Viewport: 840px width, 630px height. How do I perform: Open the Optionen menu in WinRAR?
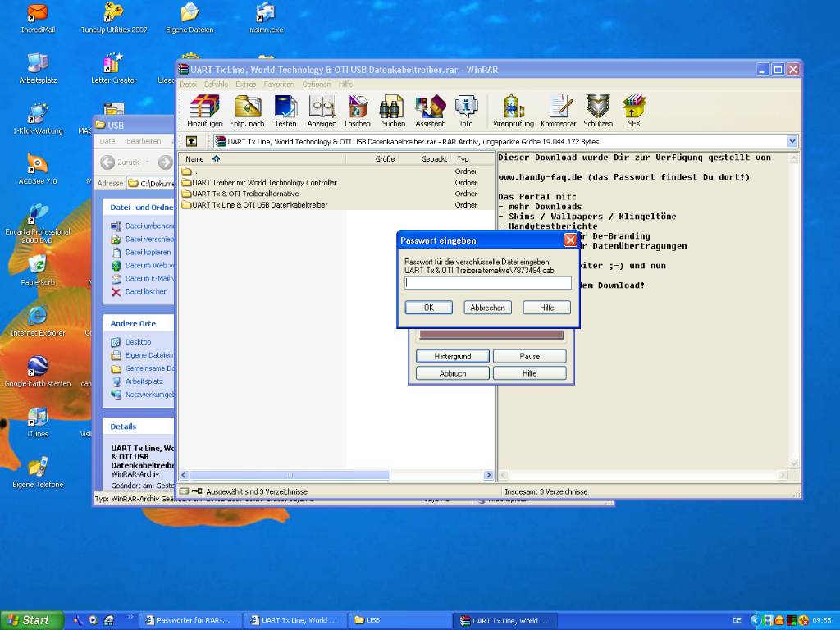(316, 84)
